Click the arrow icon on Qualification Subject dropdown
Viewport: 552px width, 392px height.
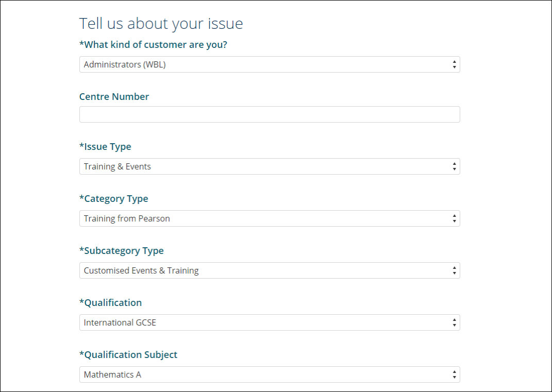tap(454, 374)
